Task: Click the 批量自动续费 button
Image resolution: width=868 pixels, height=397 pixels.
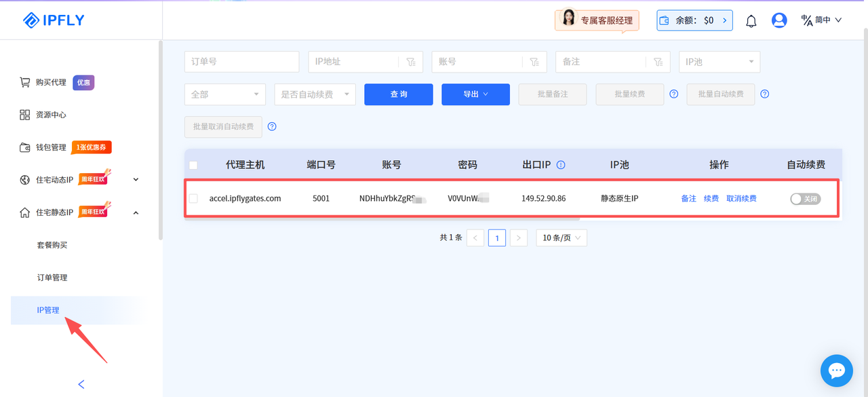Action: pyautogui.click(x=721, y=94)
